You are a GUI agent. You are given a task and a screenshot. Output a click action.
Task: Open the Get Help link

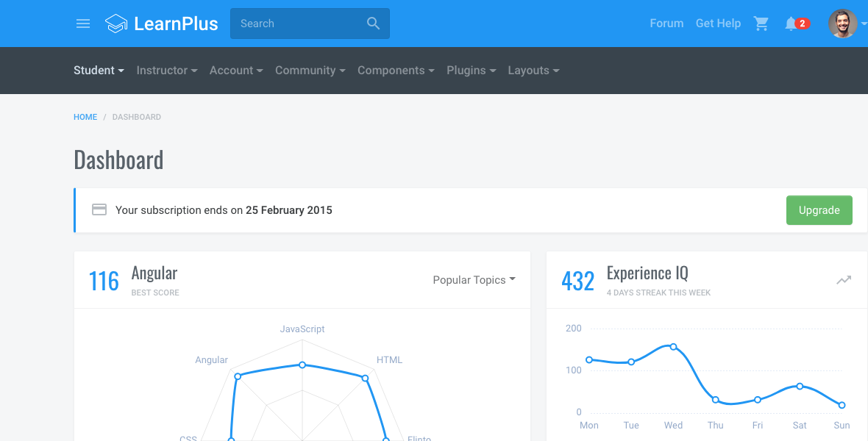pyautogui.click(x=718, y=24)
